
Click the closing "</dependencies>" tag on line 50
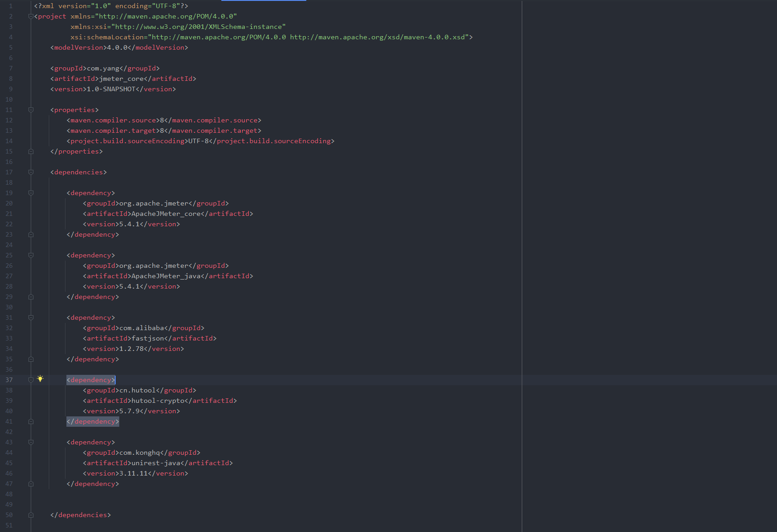point(80,515)
